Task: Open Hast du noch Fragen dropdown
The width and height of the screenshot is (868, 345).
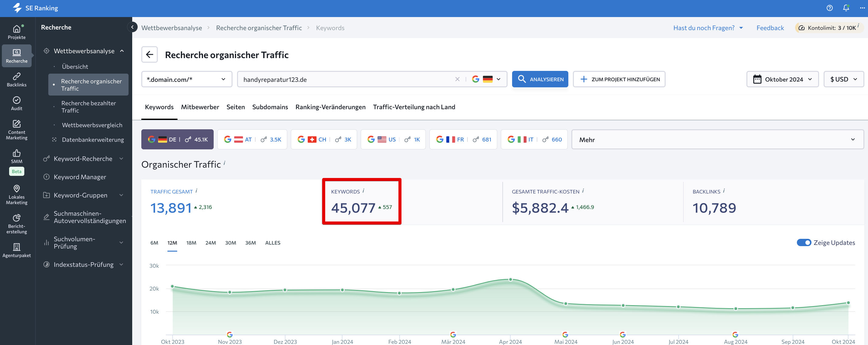Action: point(708,28)
